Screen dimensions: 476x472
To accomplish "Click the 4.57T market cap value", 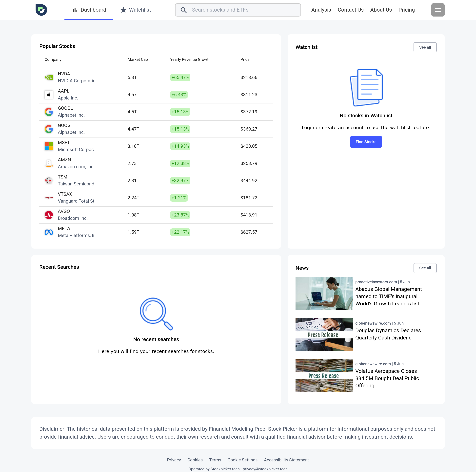I will coord(134,95).
